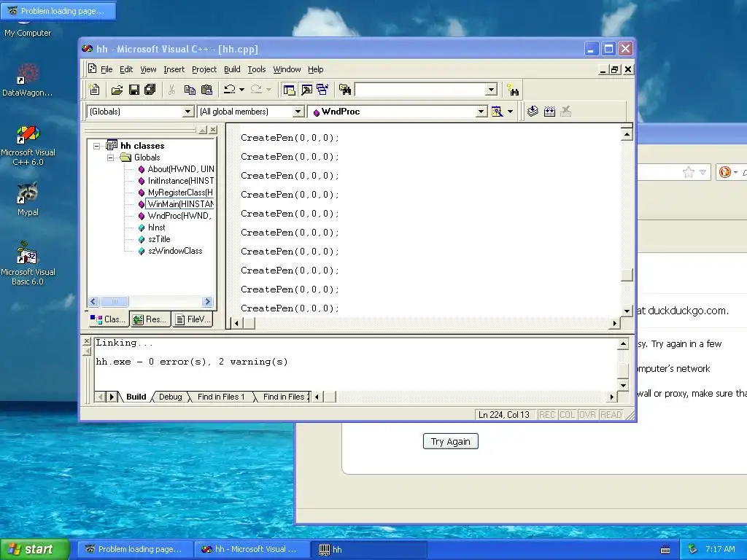Open Microsoft Visual Basic 6.0 desktop icon

click(28, 263)
